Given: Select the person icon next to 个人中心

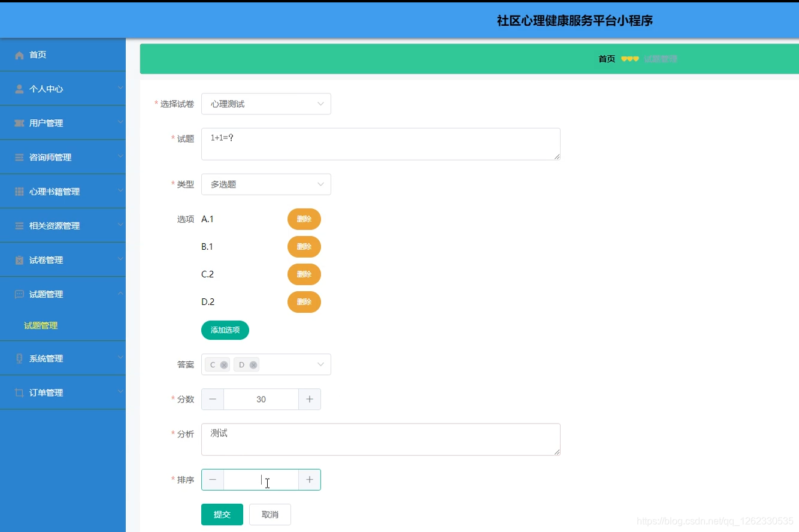Looking at the screenshot, I should [x=19, y=89].
